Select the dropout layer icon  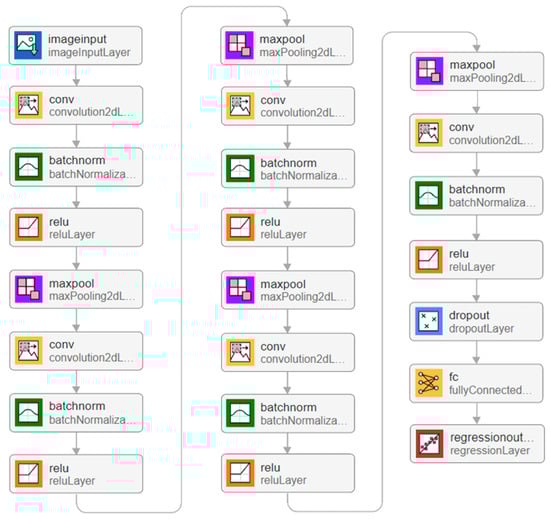click(x=429, y=321)
